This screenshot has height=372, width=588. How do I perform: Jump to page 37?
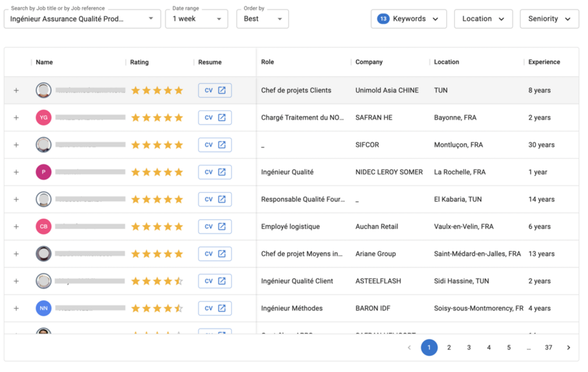click(549, 347)
